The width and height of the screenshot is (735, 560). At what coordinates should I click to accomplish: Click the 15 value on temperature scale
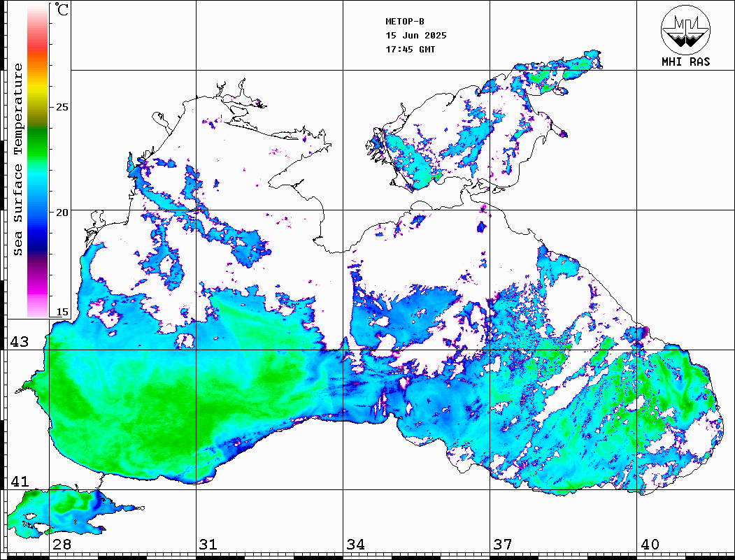click(x=62, y=312)
